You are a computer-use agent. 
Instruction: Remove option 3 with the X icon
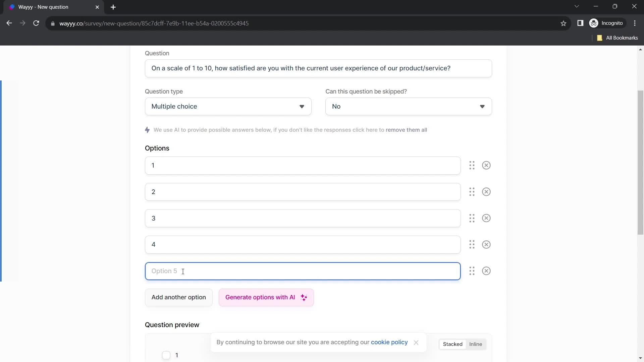(x=486, y=218)
